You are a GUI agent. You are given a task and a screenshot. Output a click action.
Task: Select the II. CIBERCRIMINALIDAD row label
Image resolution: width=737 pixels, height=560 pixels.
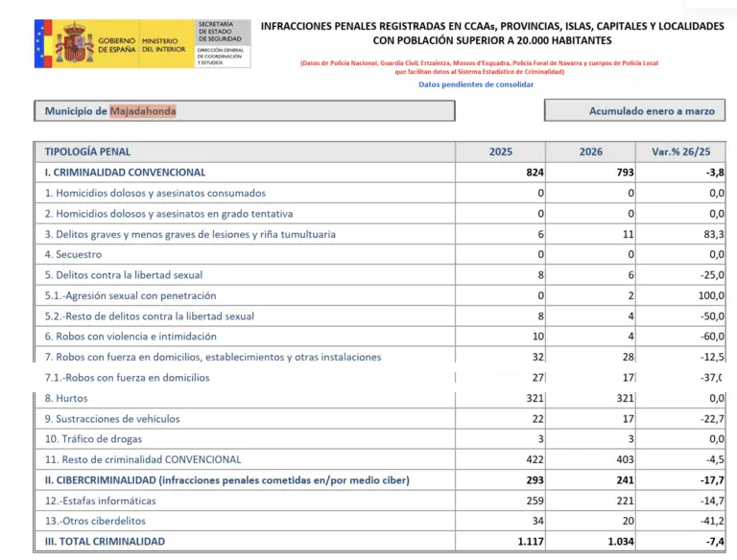pos(227,480)
